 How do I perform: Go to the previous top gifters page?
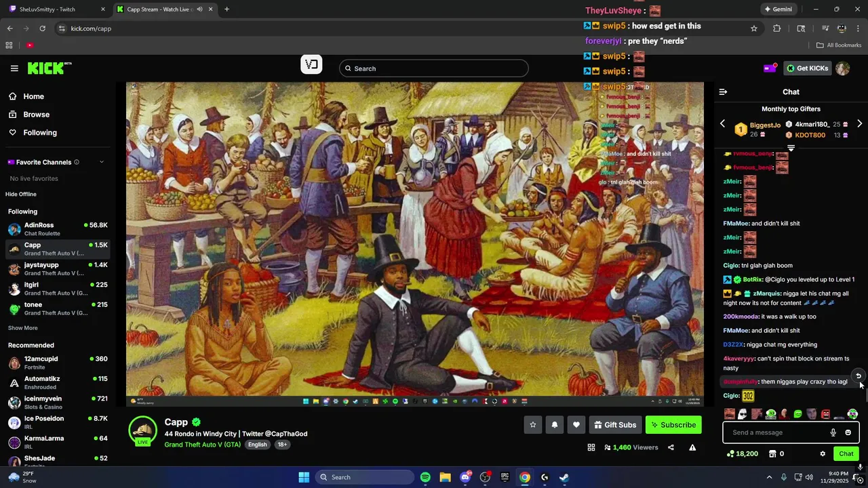[722, 124]
